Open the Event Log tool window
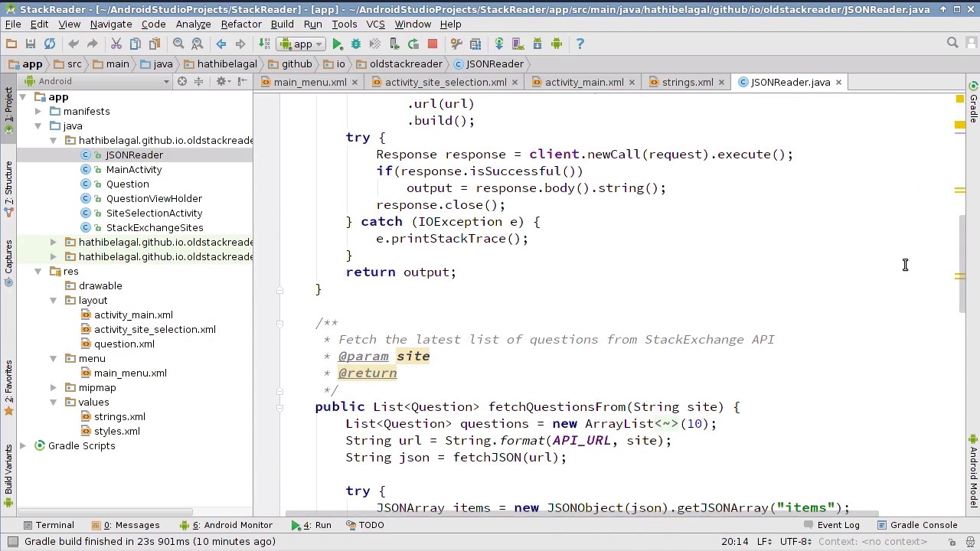Screen dimensions: 980x551 [x=838, y=525]
